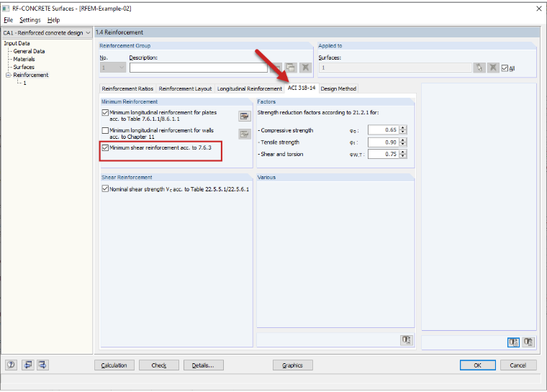The height and width of the screenshot is (392, 547).
Task: Click the Graphics button
Action: [293, 365]
